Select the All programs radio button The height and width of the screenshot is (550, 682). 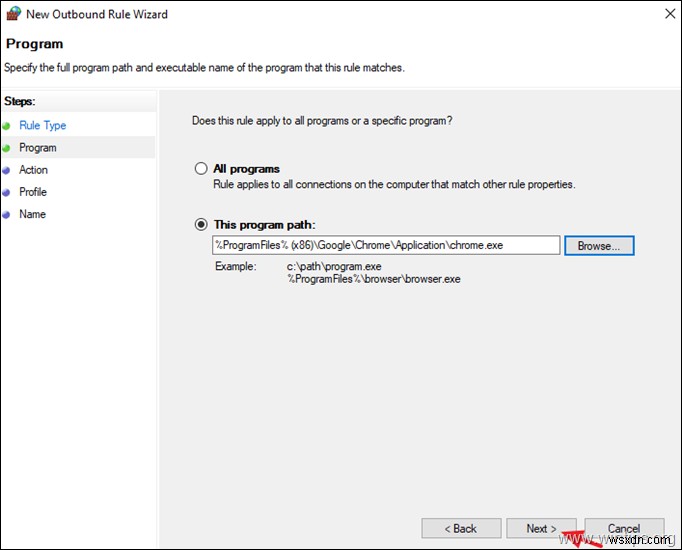tap(202, 169)
